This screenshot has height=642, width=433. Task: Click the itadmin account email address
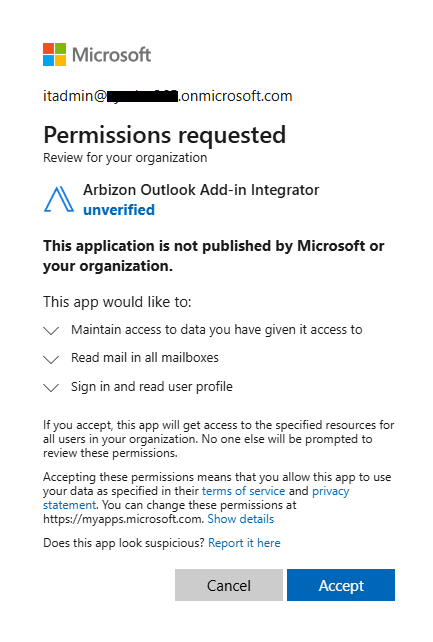[x=168, y=96]
